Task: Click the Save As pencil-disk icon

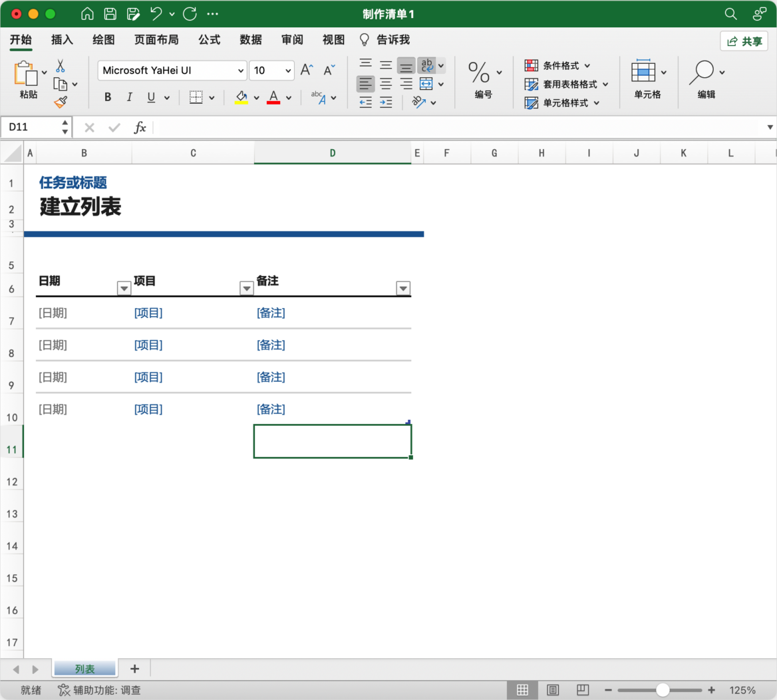Action: point(133,14)
